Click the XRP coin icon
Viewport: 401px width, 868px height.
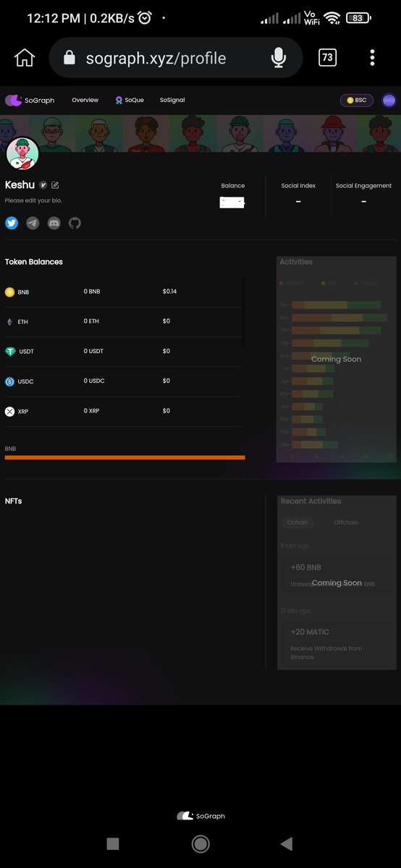9,411
